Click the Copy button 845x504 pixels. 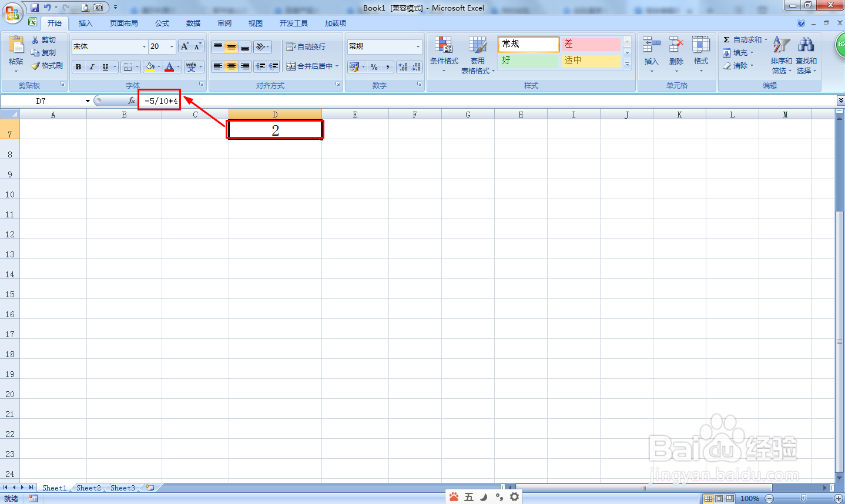tap(44, 53)
